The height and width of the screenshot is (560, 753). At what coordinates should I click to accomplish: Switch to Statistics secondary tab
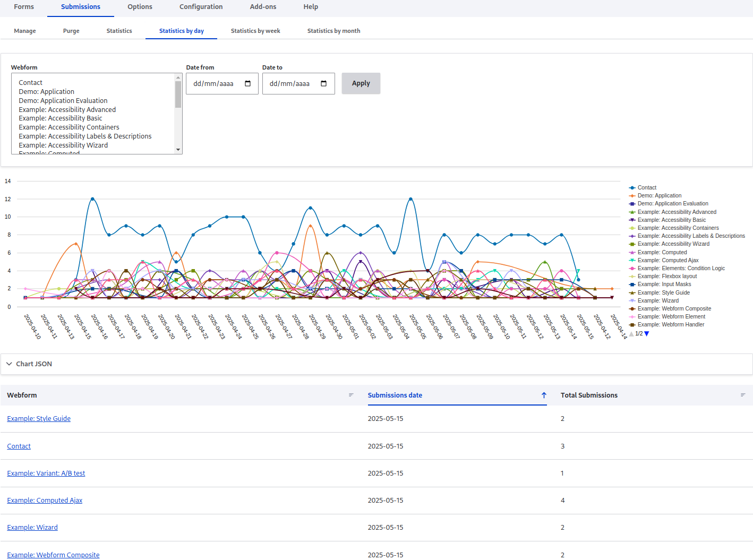119,31
